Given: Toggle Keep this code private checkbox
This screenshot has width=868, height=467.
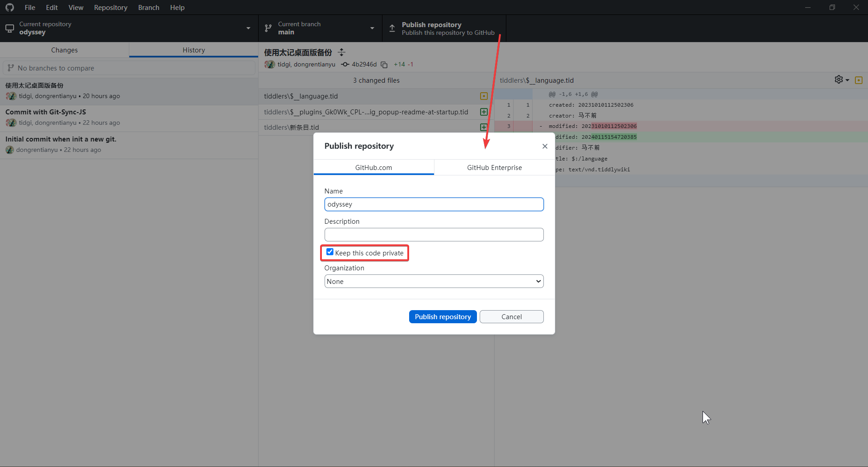Looking at the screenshot, I should (330, 252).
